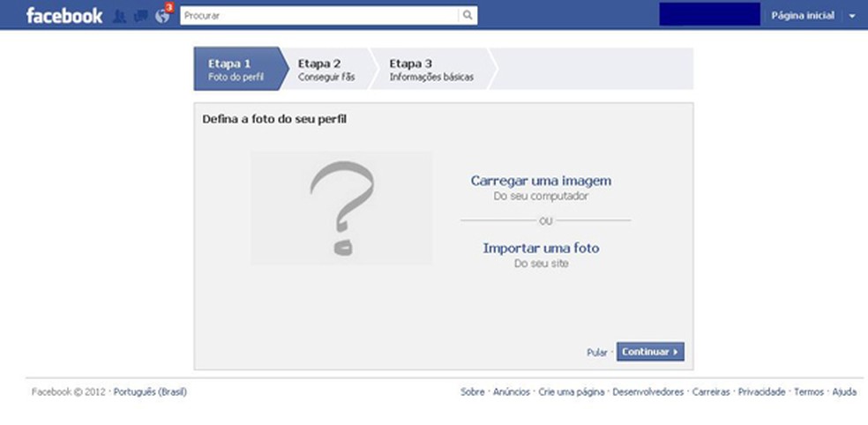The width and height of the screenshot is (868, 425).
Task: Click the question mark profile placeholder
Action: click(x=341, y=208)
